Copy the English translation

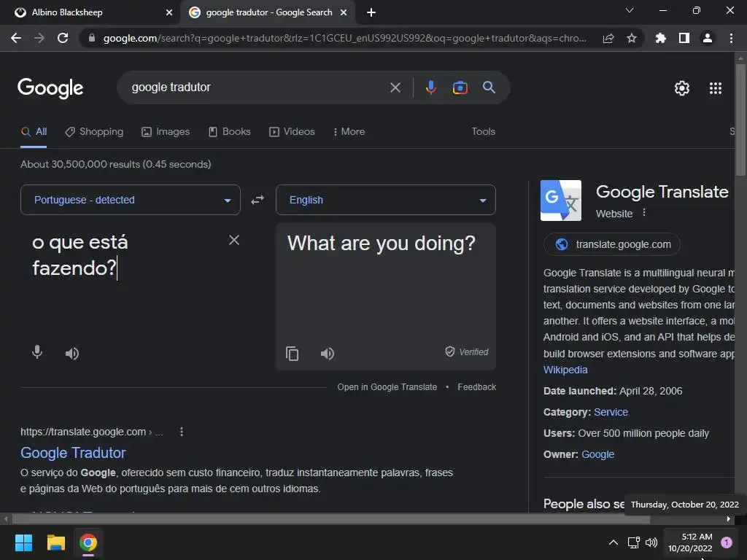(x=292, y=354)
